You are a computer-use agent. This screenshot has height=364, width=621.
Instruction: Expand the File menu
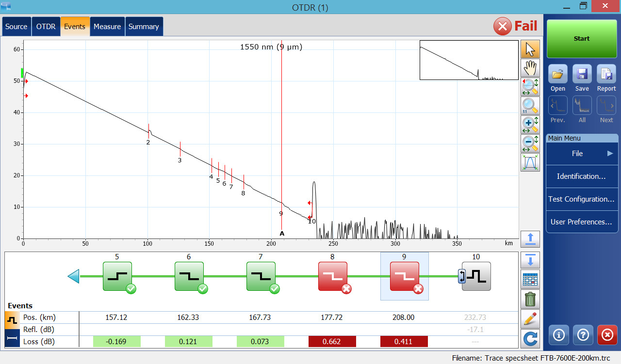coord(582,154)
